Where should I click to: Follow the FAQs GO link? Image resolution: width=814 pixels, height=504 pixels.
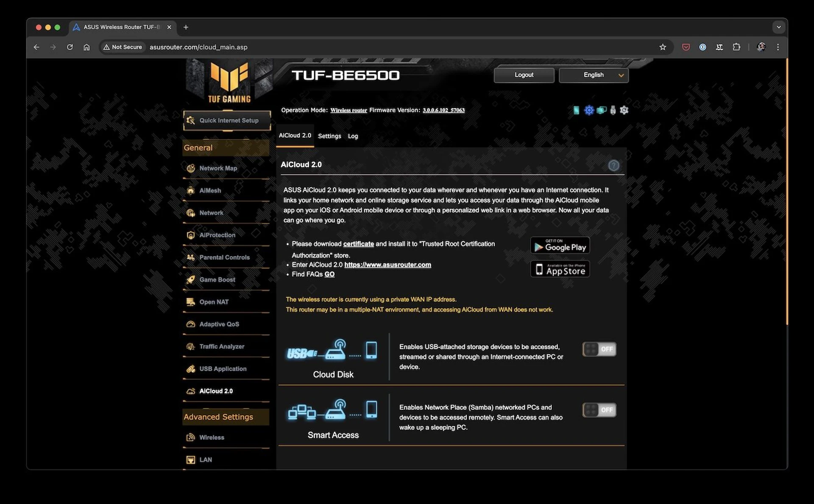click(329, 274)
